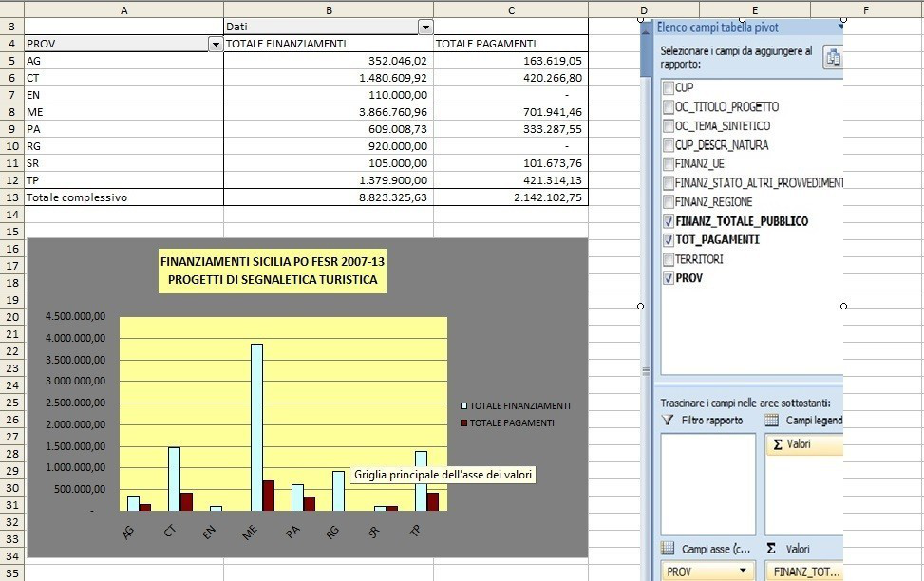This screenshot has width=924, height=581.
Task: Open the PROV field dropdown in Campi asse
Action: [743, 571]
